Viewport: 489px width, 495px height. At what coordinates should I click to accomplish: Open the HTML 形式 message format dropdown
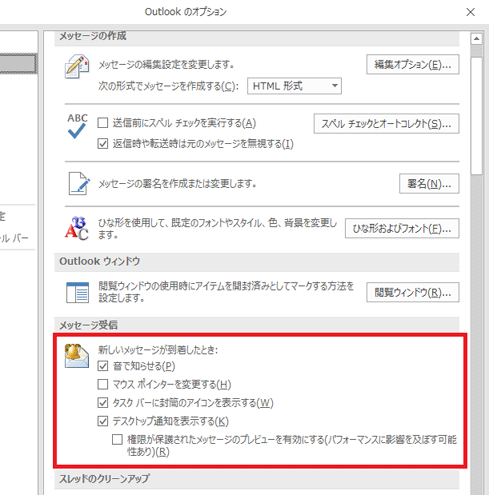(294, 86)
